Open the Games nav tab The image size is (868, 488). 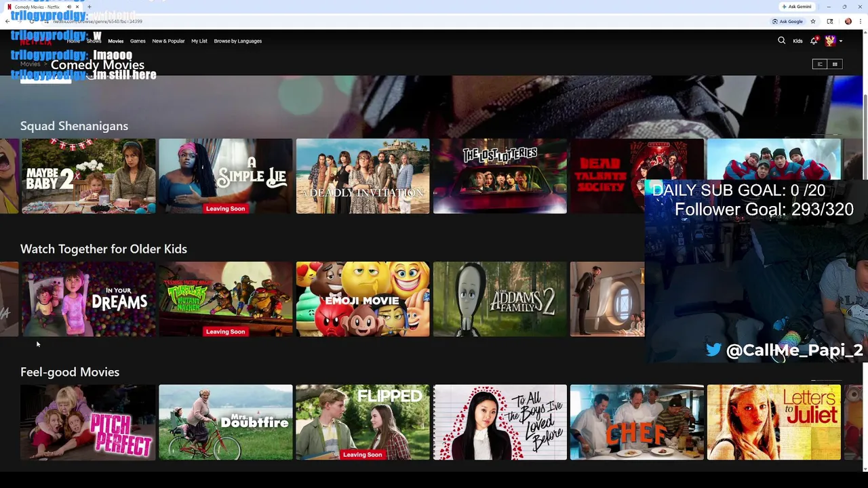(138, 41)
